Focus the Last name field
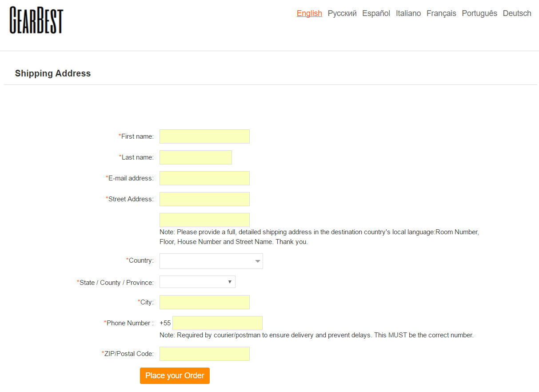Image resolution: width=539 pixels, height=392 pixels. point(196,157)
